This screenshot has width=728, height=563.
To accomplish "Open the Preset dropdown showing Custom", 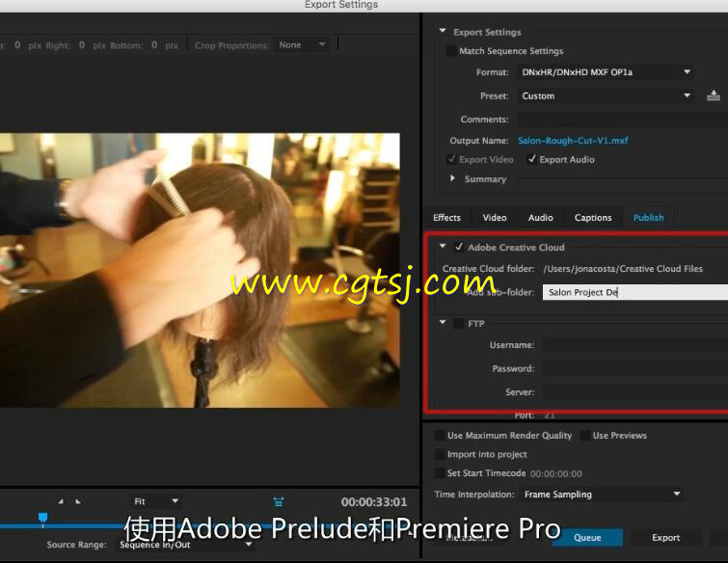I will coord(606,95).
